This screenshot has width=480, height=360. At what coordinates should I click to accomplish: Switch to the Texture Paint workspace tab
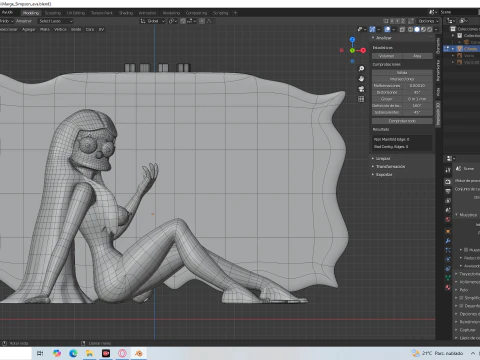coord(102,13)
